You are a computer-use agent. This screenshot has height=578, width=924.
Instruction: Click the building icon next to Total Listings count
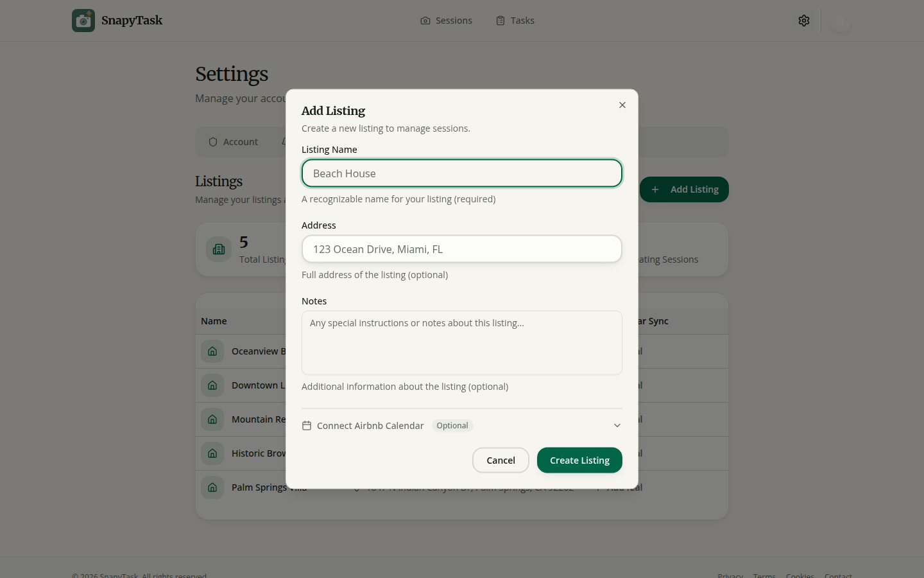click(x=219, y=249)
